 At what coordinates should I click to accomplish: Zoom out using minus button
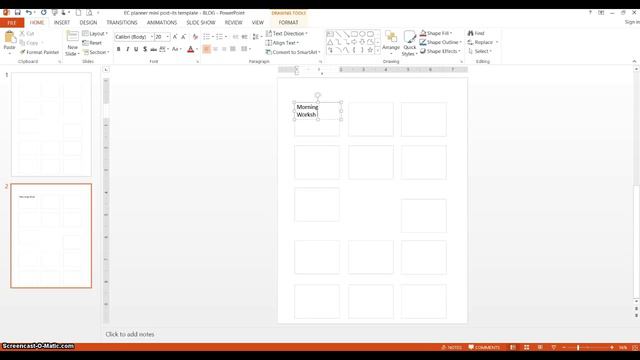click(x=564, y=347)
